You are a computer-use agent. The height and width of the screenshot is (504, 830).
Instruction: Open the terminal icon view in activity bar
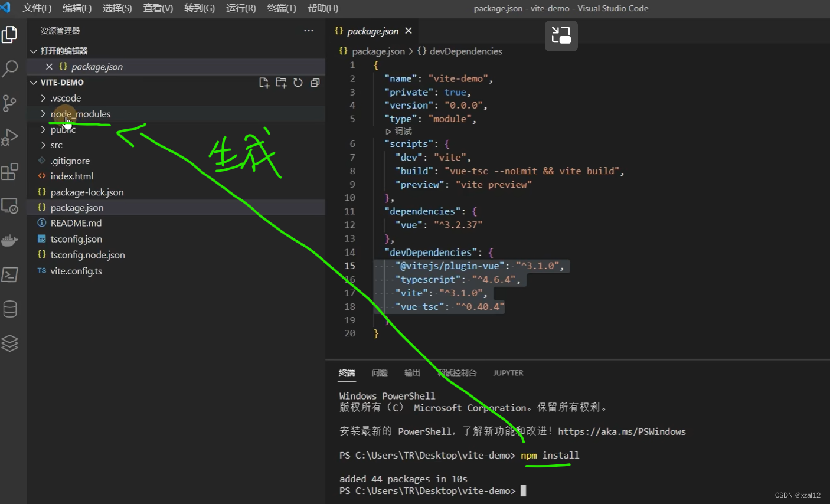9,274
